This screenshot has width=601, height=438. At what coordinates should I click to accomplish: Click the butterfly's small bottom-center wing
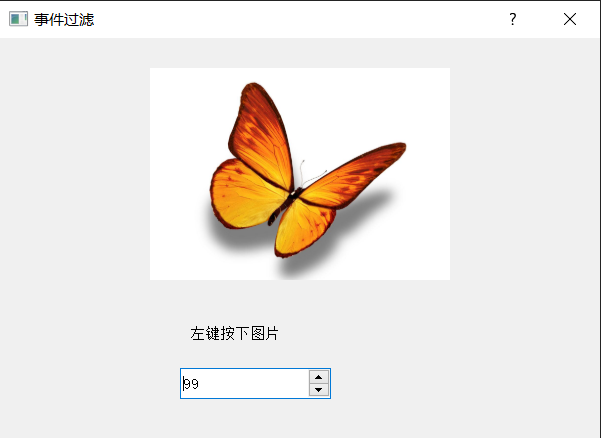pos(303,228)
